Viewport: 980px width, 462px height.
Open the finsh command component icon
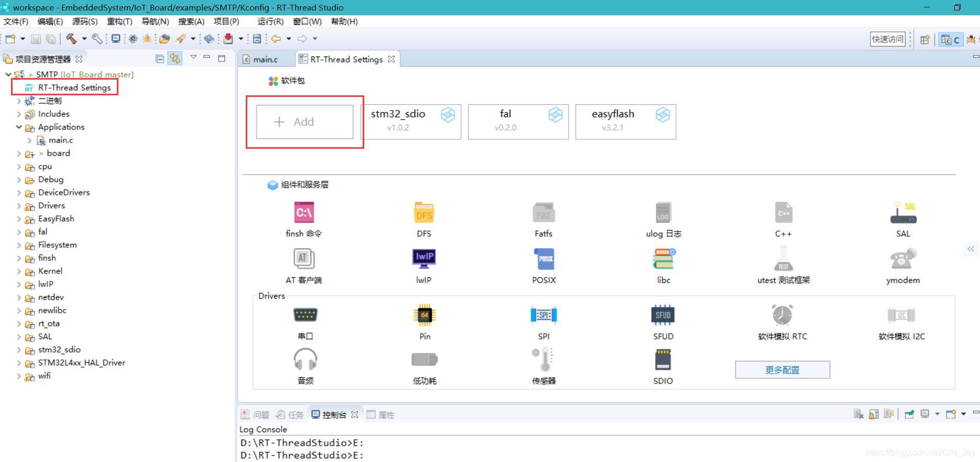click(304, 213)
